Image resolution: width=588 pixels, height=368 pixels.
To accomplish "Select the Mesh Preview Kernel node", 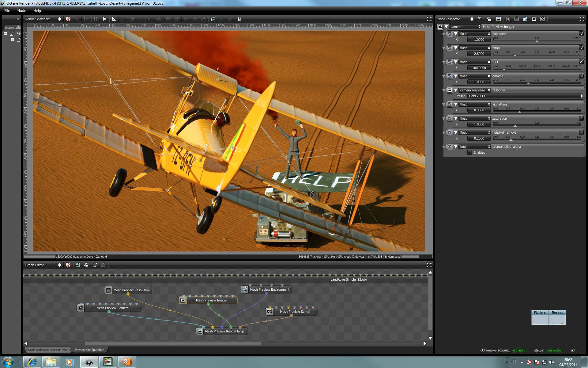I will [x=295, y=312].
